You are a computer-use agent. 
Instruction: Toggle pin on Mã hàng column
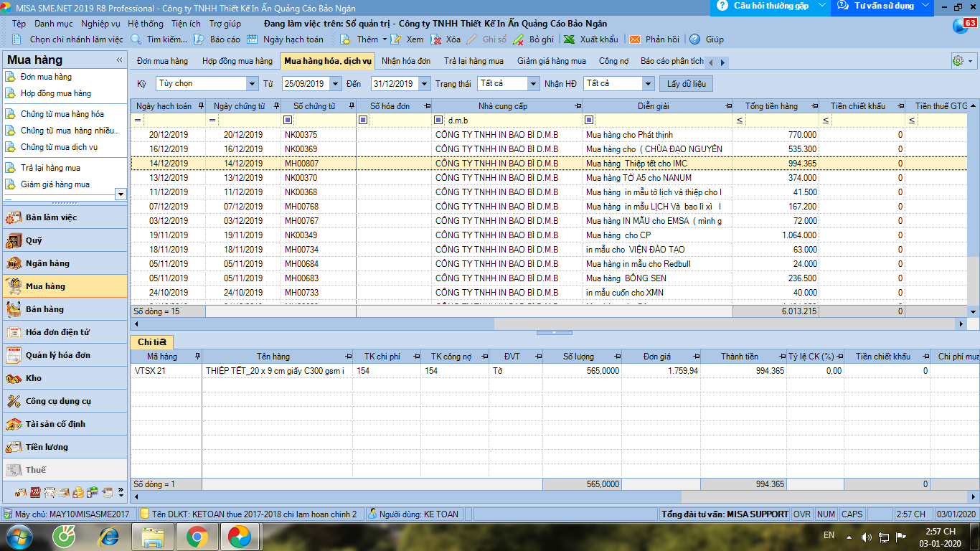[x=197, y=357]
